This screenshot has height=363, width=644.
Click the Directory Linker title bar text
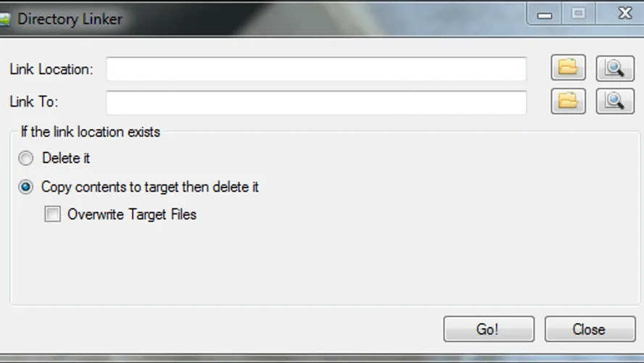70,20
